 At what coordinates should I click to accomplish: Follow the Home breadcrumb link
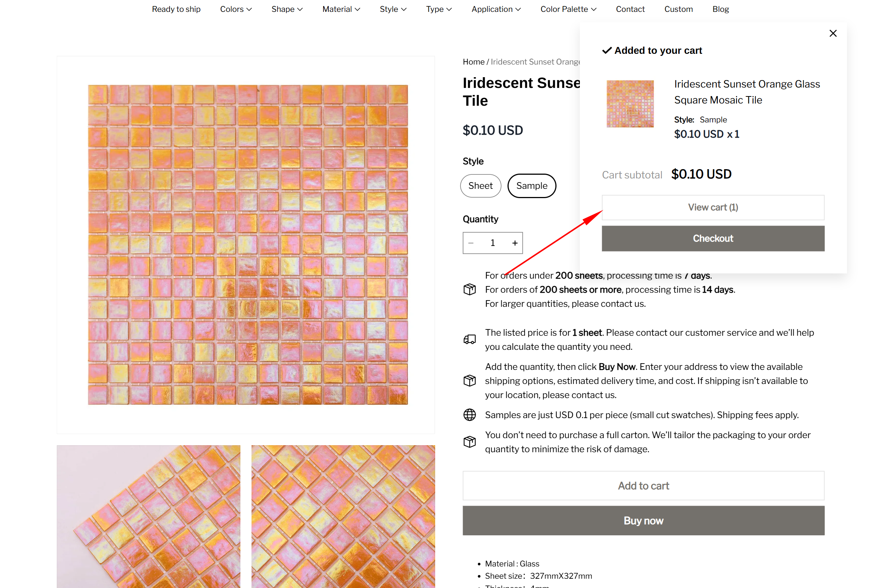click(473, 62)
